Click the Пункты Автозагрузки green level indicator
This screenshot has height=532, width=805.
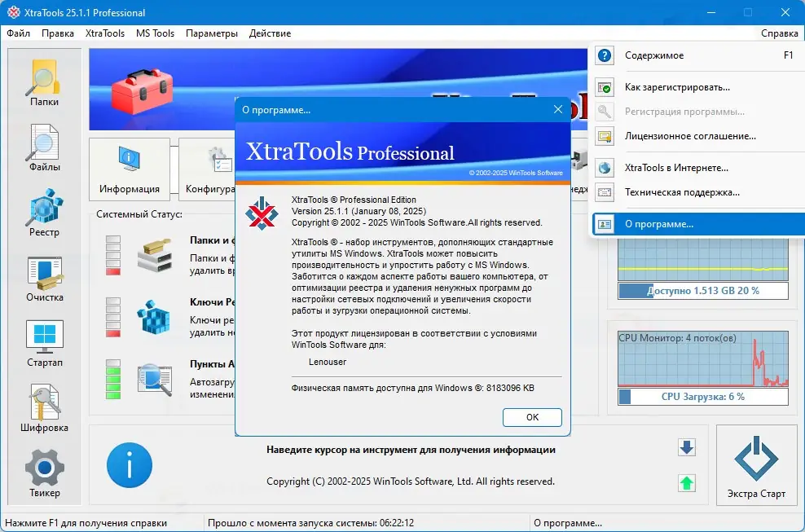point(113,380)
